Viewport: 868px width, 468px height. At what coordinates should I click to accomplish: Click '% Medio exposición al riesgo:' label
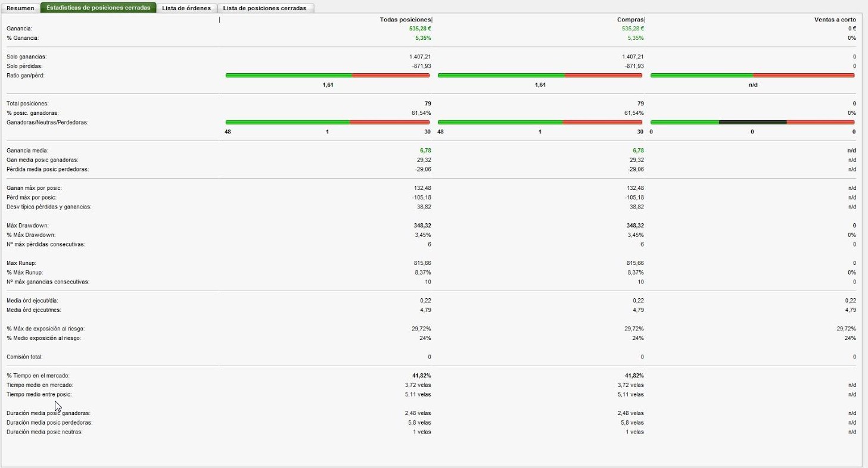coord(43,338)
